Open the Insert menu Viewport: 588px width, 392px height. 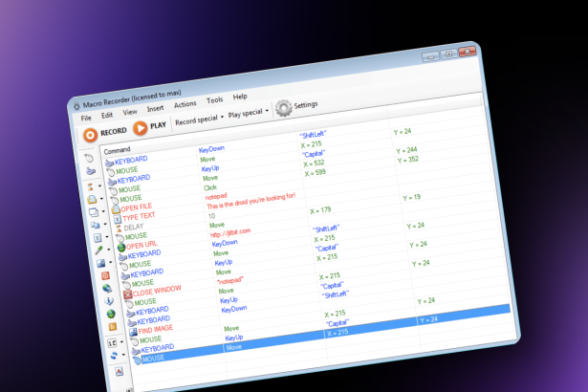pos(155,108)
